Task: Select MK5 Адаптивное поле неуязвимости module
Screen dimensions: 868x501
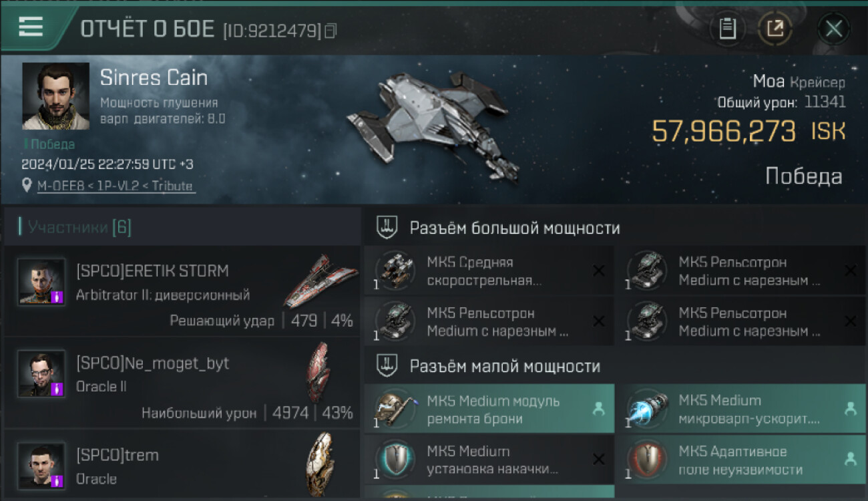Action: point(742,460)
